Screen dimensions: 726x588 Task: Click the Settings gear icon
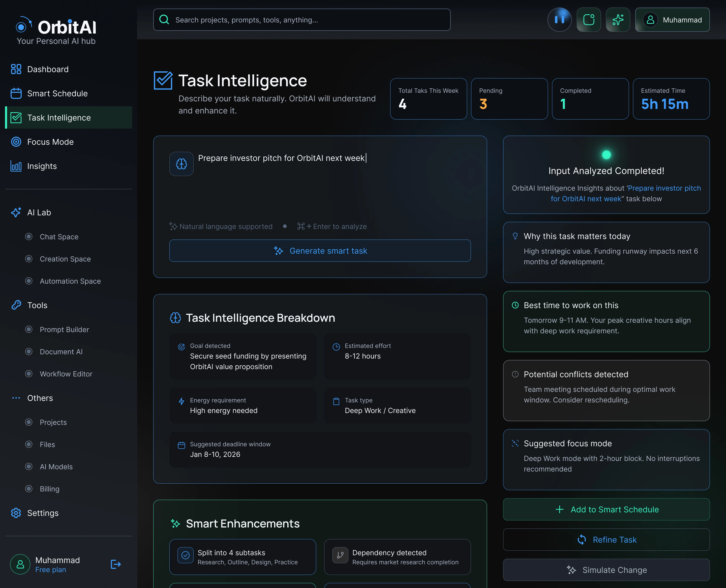pos(16,513)
